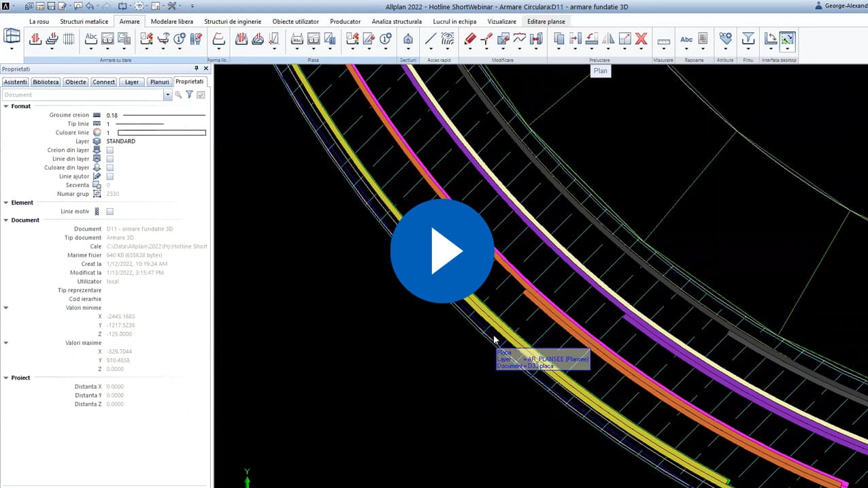Click the Plan tooltip label
The width and height of the screenshot is (868, 488).
[600, 71]
